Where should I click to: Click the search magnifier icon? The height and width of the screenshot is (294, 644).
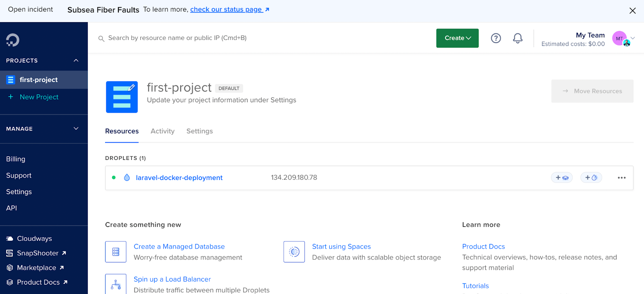101,39
